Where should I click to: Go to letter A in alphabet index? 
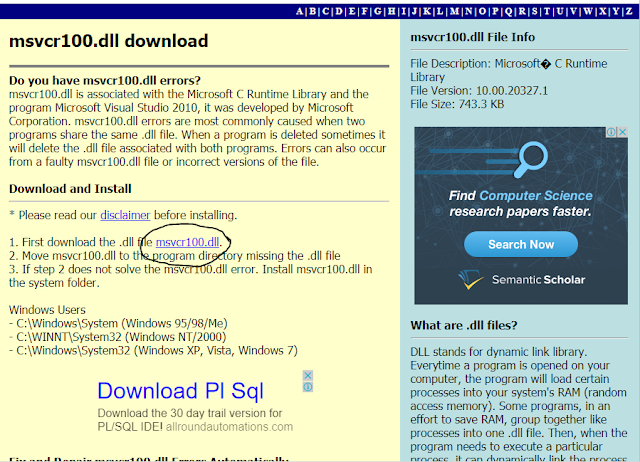coord(300,11)
